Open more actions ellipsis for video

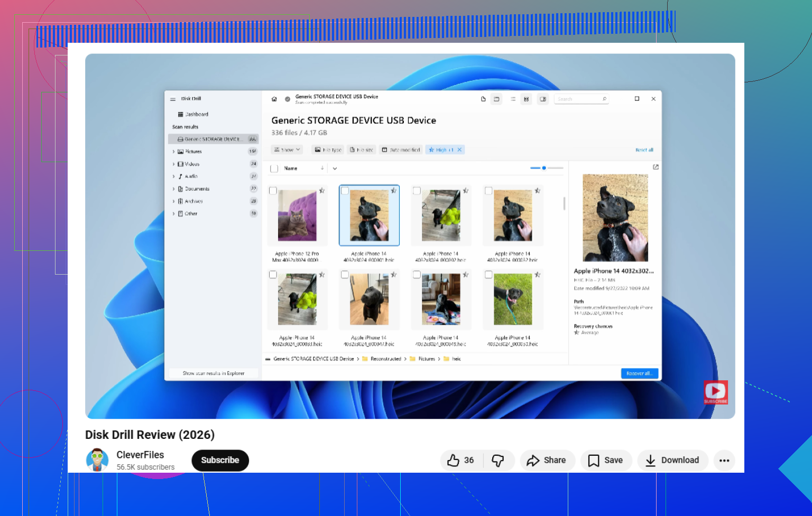(x=724, y=461)
